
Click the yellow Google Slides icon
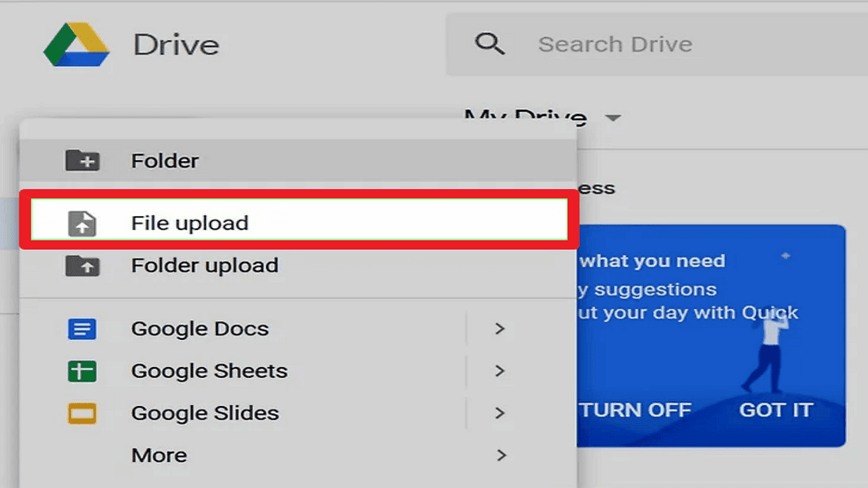point(82,414)
